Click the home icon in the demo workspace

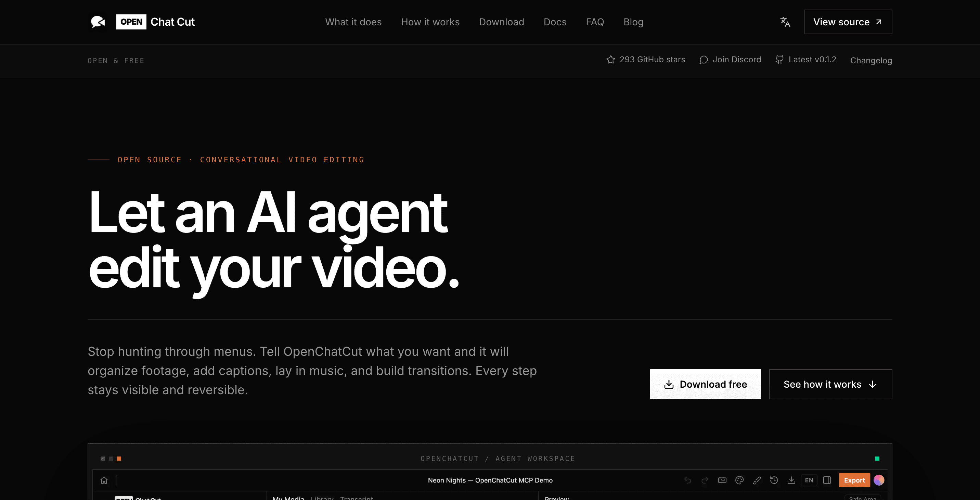104,480
